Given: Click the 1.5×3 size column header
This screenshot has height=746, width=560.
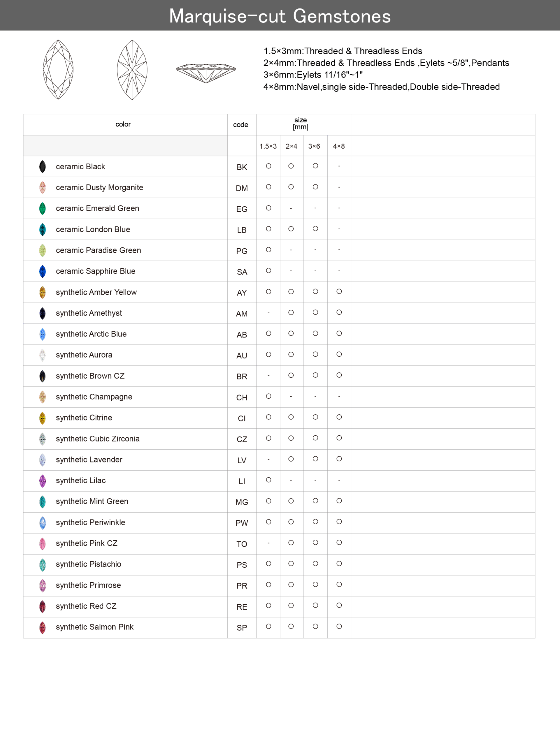Looking at the screenshot, I should pyautogui.click(x=268, y=146).
